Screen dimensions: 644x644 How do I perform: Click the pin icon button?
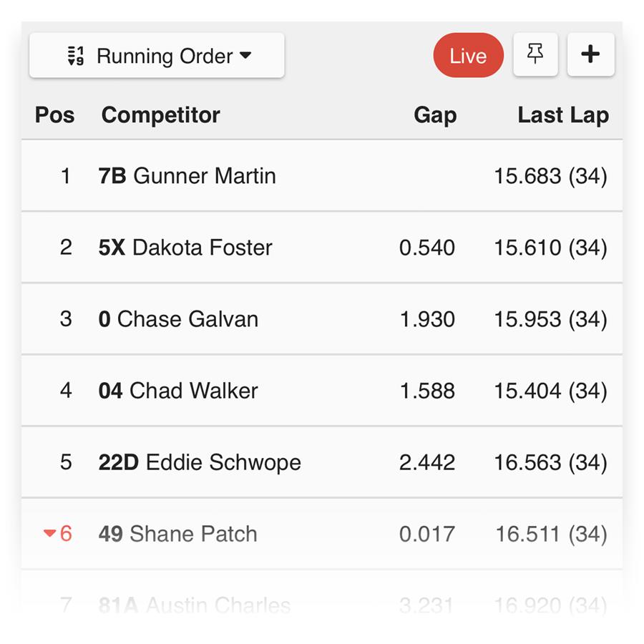click(x=535, y=54)
